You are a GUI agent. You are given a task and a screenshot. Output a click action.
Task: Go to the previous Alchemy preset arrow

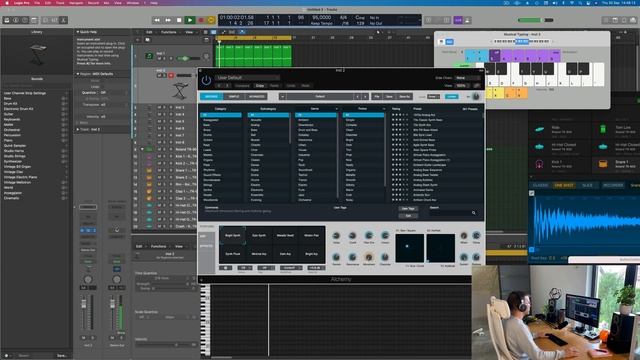(x=358, y=96)
